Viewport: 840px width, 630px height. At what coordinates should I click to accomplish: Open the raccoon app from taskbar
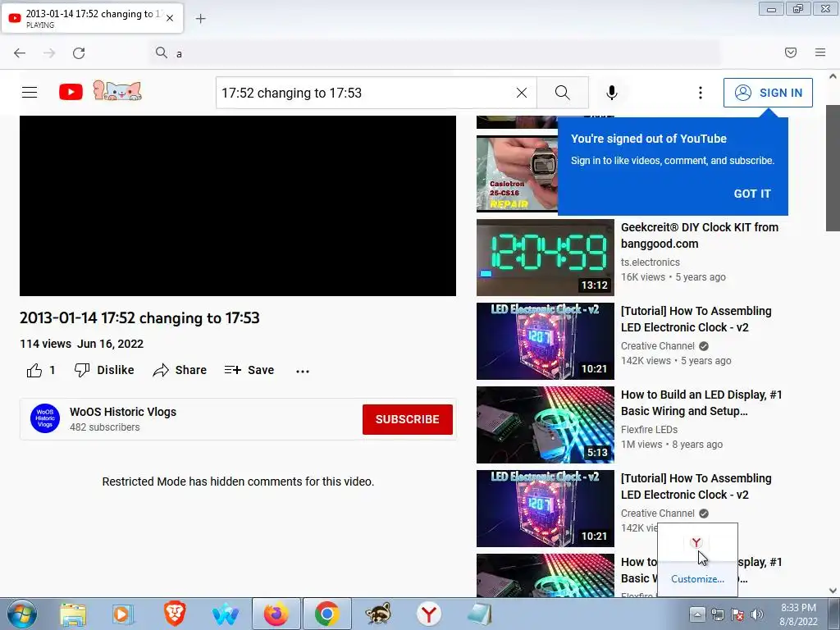point(378,614)
